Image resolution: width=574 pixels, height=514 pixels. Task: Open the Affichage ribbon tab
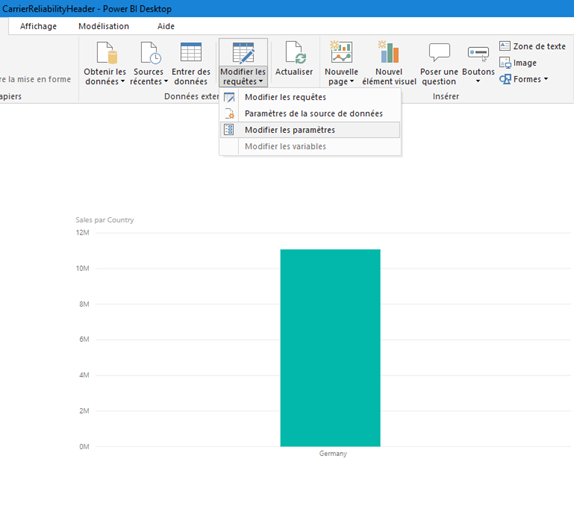coord(38,26)
